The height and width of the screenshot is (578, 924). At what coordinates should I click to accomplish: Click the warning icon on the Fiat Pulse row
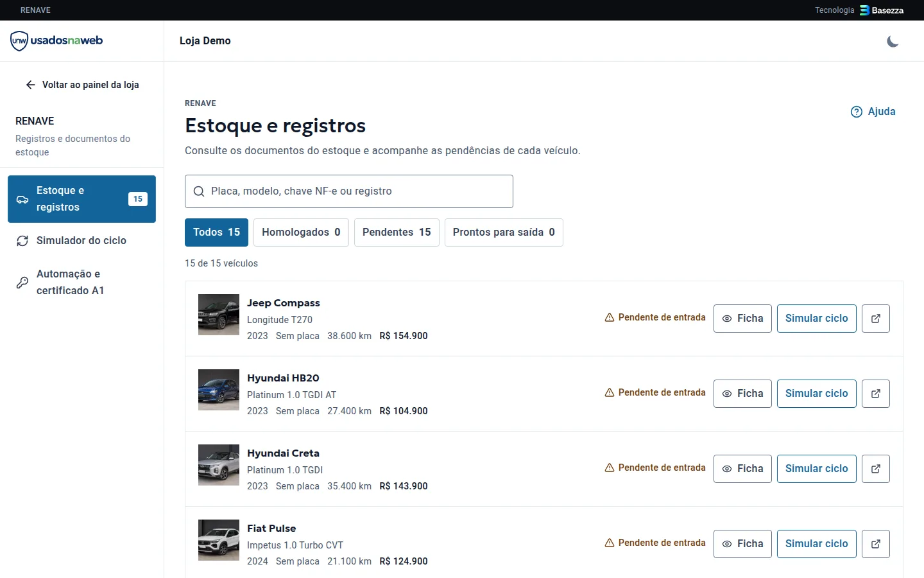(x=610, y=543)
